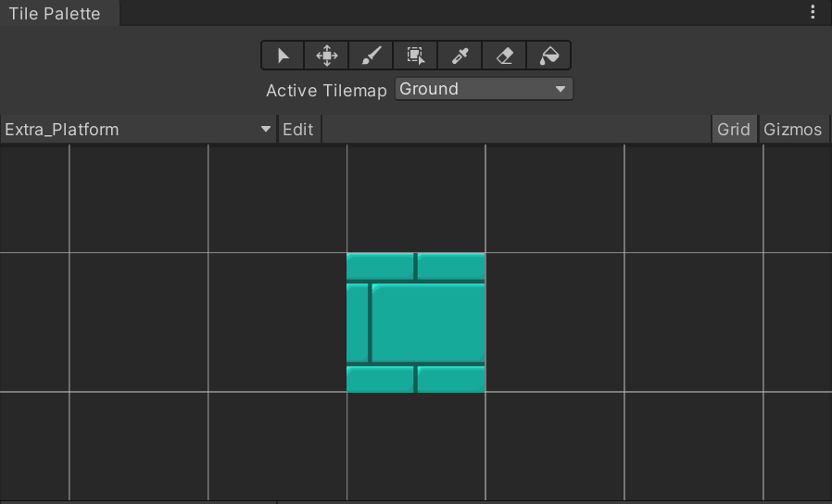
Task: Turn off the Grid overlay toggle
Action: pos(733,130)
